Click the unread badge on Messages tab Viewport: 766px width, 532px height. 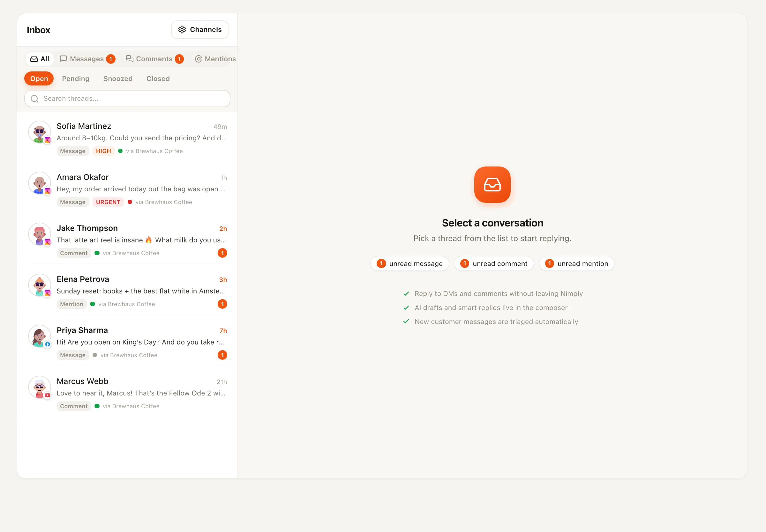tap(111, 59)
